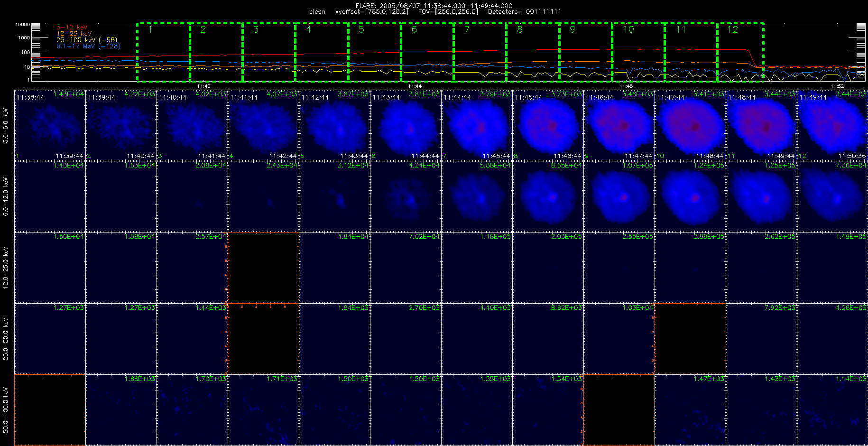Click the FLARE date and time title
Image resolution: width=868 pixels, height=446 pixels.
point(434,6)
